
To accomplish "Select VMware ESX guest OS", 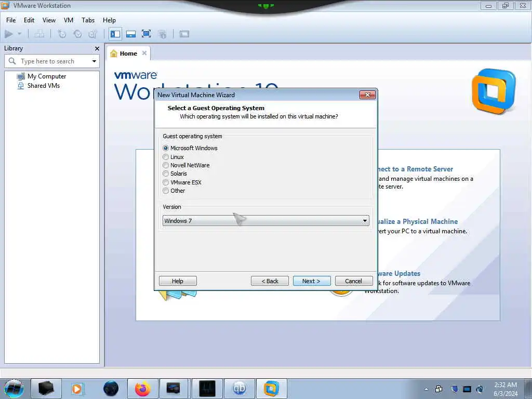I will pyautogui.click(x=182, y=182).
